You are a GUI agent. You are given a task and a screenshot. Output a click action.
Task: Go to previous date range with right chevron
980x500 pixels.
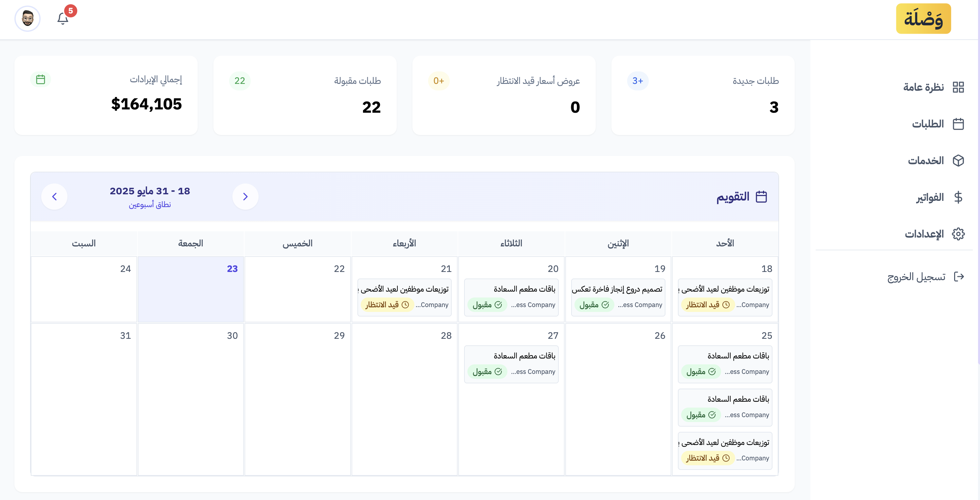(245, 197)
